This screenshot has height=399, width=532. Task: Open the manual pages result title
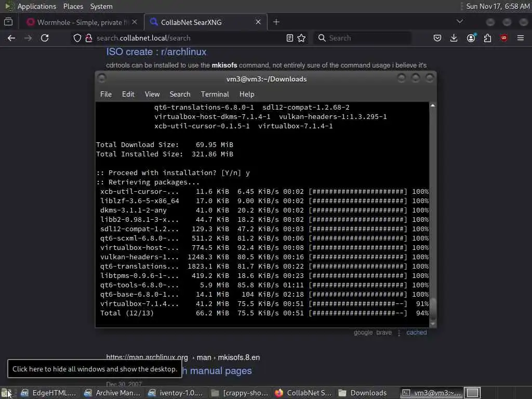[218, 371]
